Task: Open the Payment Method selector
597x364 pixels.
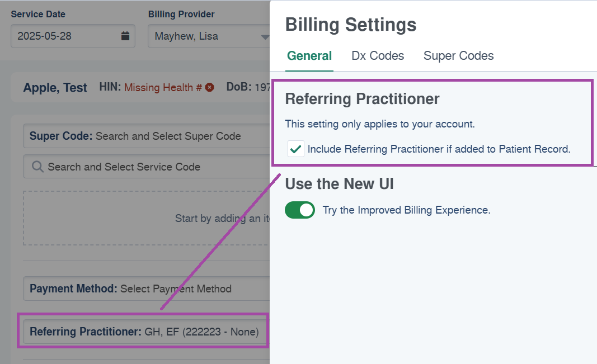Action: tap(146, 289)
